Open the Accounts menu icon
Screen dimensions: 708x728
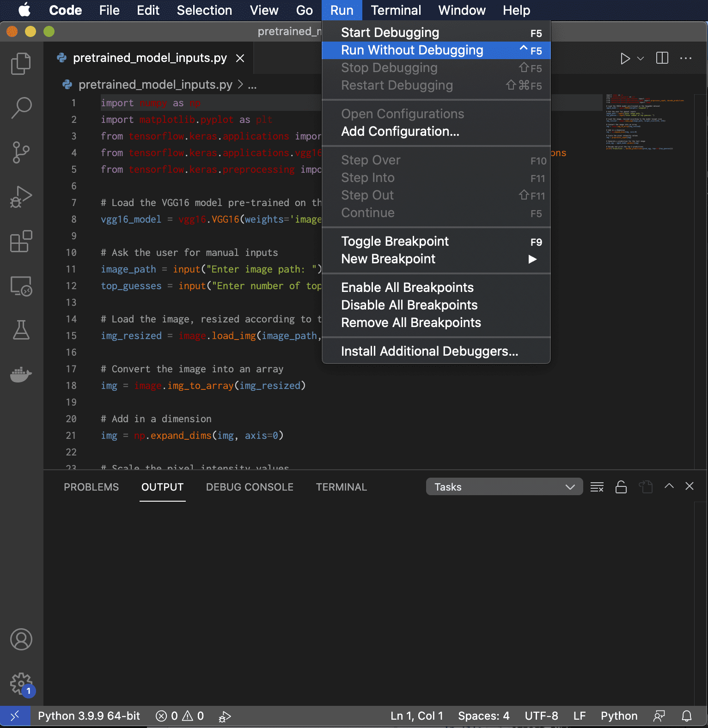point(21,639)
